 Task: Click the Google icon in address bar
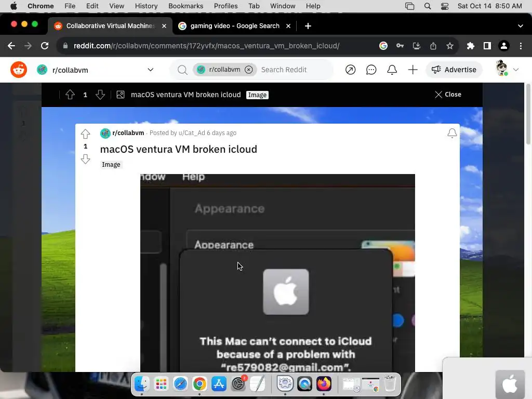[383, 46]
